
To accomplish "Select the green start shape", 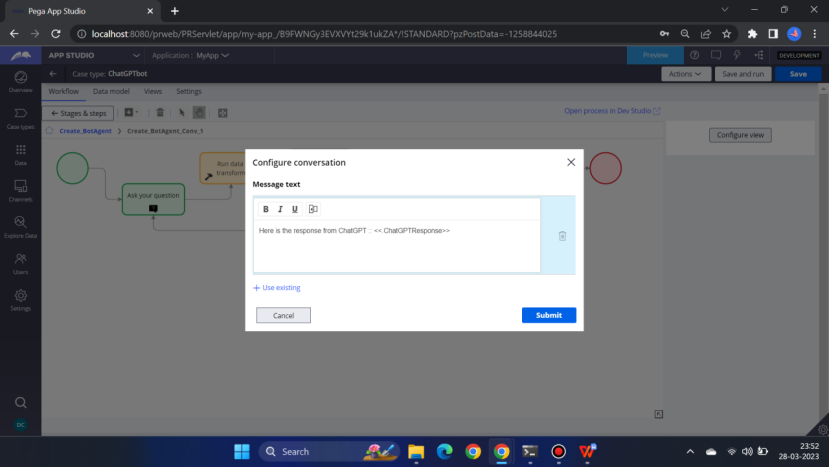I will point(73,168).
